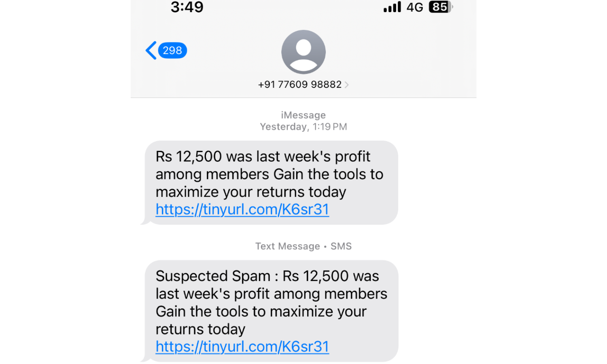607x364 pixels.
Task: Open details for +91 77609 98882
Action: tap(299, 85)
